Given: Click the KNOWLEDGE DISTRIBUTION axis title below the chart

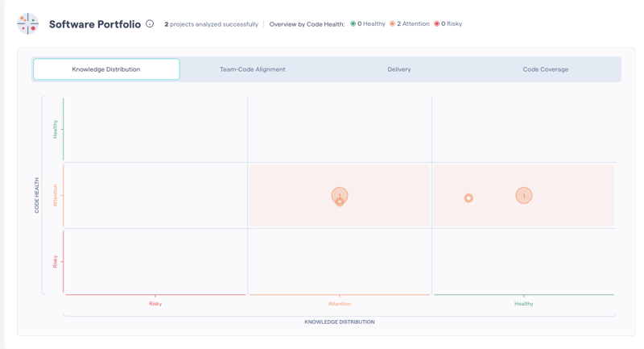Looking at the screenshot, I should [x=339, y=322].
